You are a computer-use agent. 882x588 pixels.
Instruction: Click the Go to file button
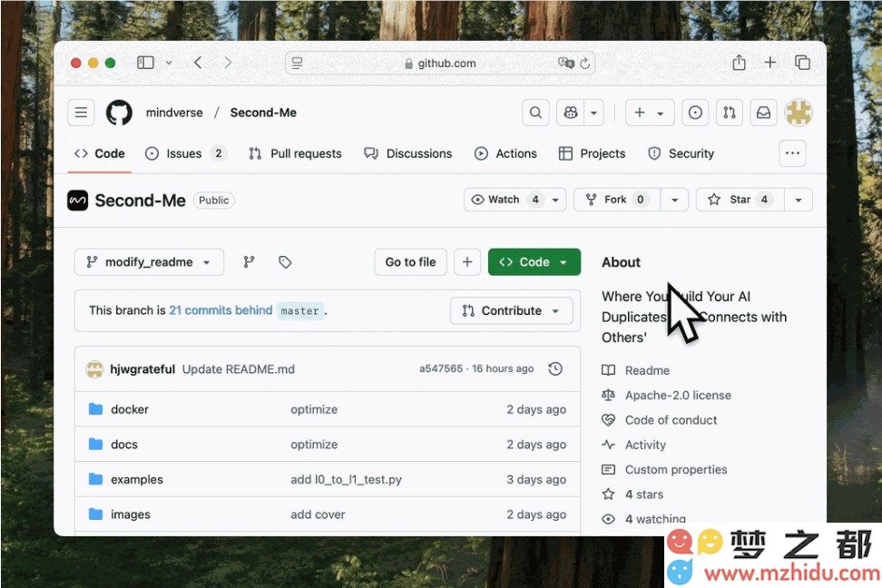(x=411, y=262)
